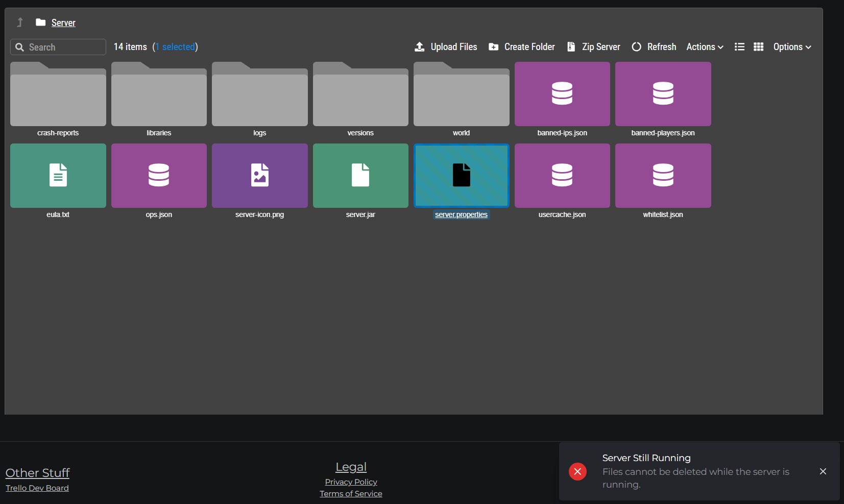Click the Other Stuff footer heading
Image resolution: width=844 pixels, height=504 pixels.
click(x=38, y=473)
